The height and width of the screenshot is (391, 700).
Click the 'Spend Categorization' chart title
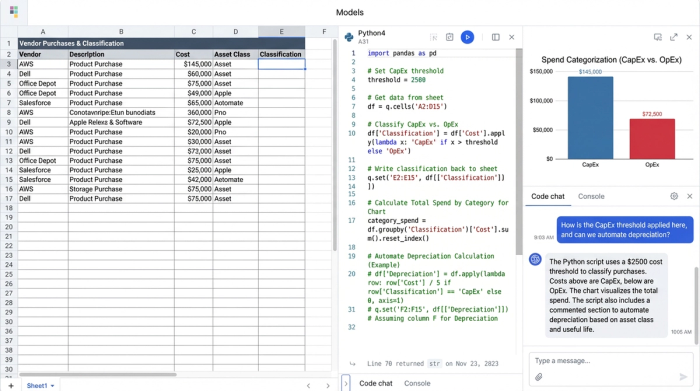(611, 60)
